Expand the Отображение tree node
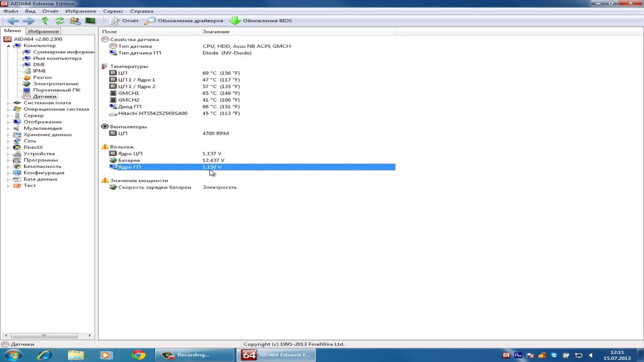Screen dimensions: 644x362 coord(8,122)
